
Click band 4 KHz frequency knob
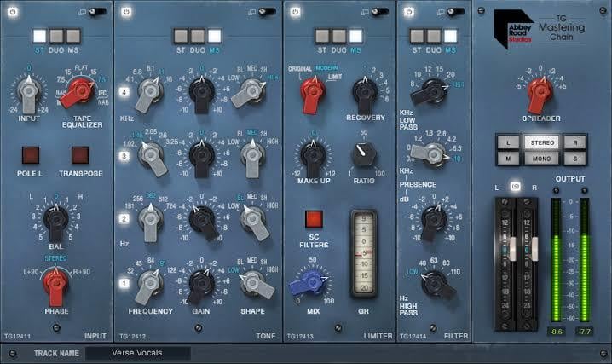[x=149, y=93]
